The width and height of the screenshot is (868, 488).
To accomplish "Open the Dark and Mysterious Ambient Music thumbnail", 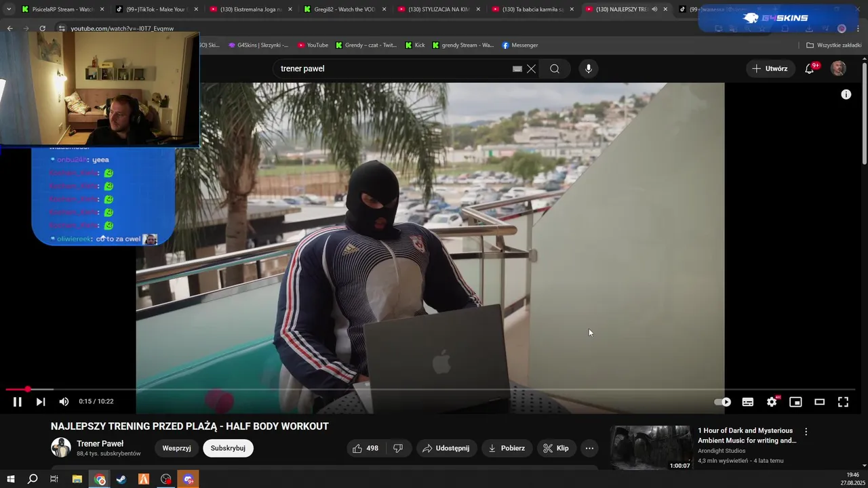I will coord(651,448).
